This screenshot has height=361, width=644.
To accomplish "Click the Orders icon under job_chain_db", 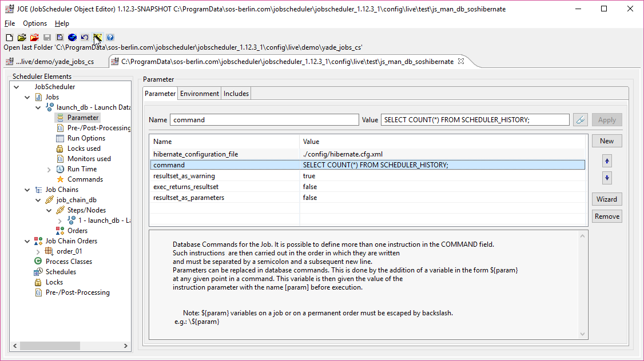I will [60, 231].
